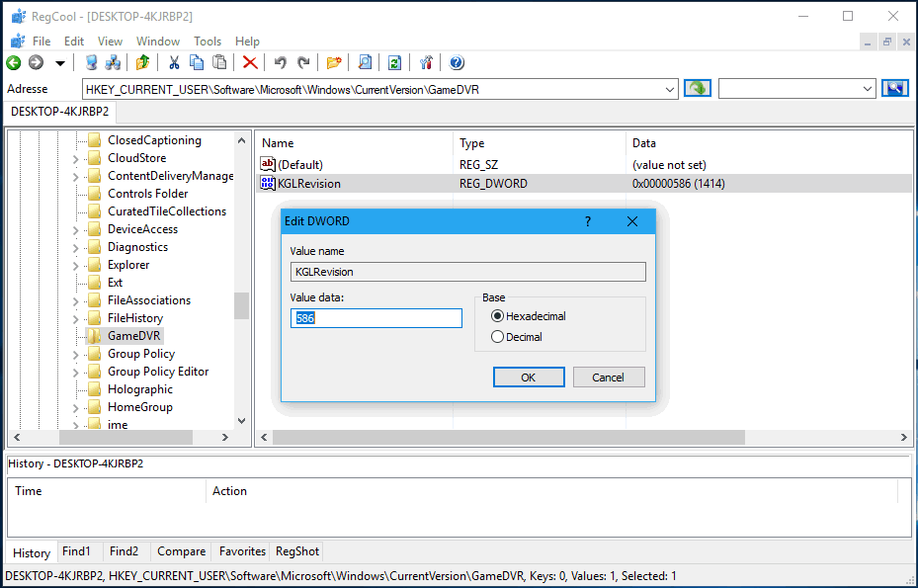Switch to the Favorites tab
Image resolution: width=918 pixels, height=588 pixels.
point(242,551)
